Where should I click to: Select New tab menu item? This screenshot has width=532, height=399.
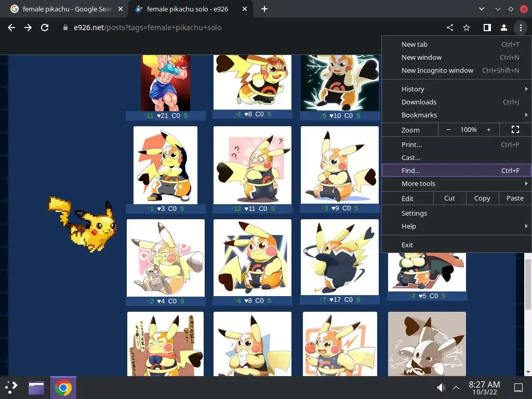click(x=457, y=45)
